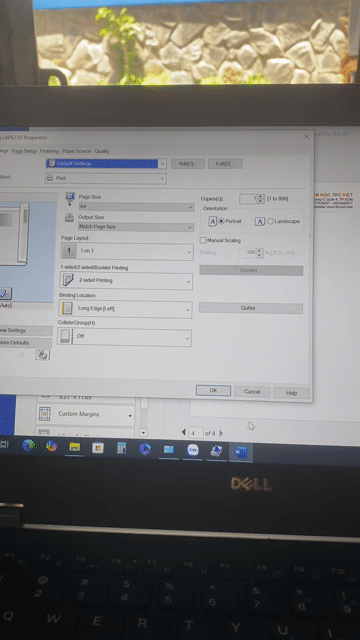Click the settings icon below Restore Defaults
The image size is (360, 640).
point(42,355)
